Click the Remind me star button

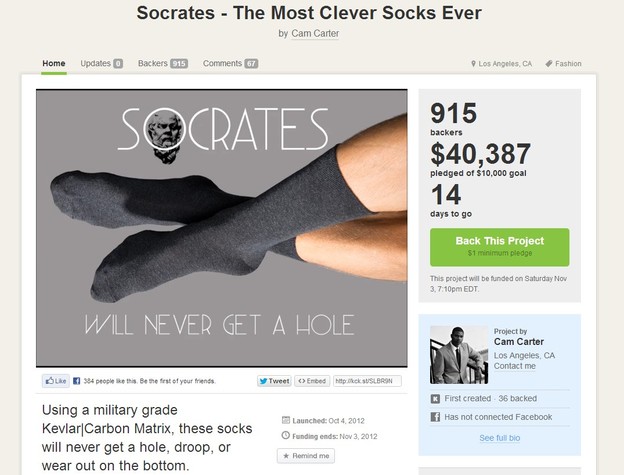pos(306,456)
